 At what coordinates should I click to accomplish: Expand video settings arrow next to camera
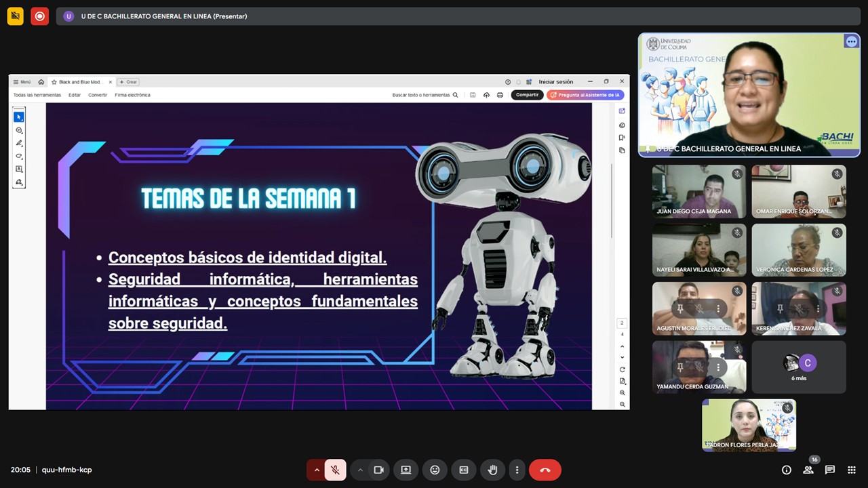point(360,470)
